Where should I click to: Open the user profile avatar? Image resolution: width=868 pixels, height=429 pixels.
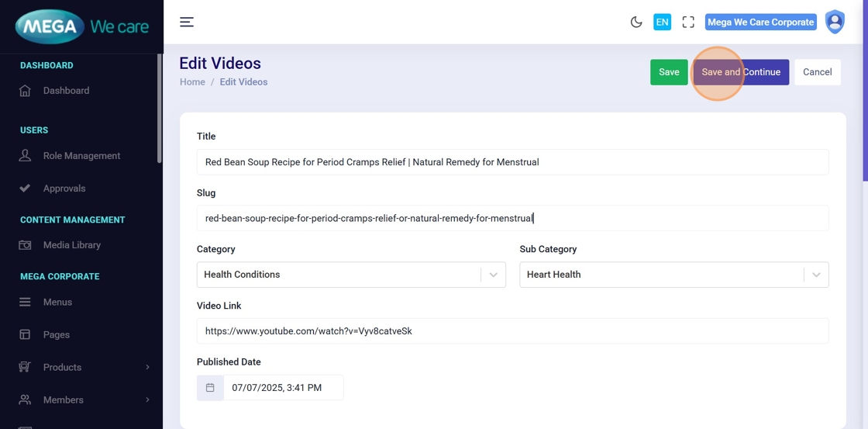pyautogui.click(x=835, y=22)
